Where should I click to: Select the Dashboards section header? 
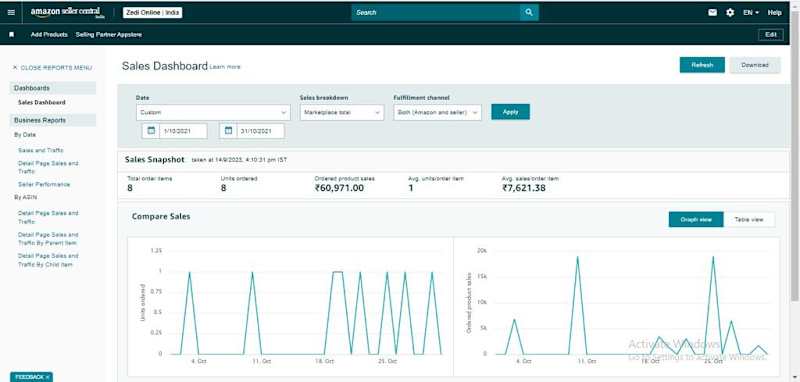click(53, 88)
